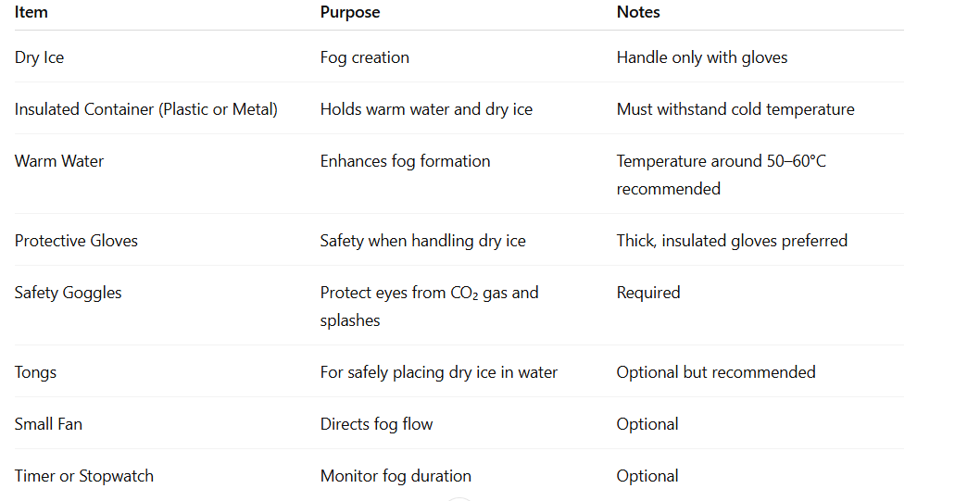Image resolution: width=980 pixels, height=501 pixels.
Task: Select the Warm Water item cell
Action: pyautogui.click(x=59, y=161)
